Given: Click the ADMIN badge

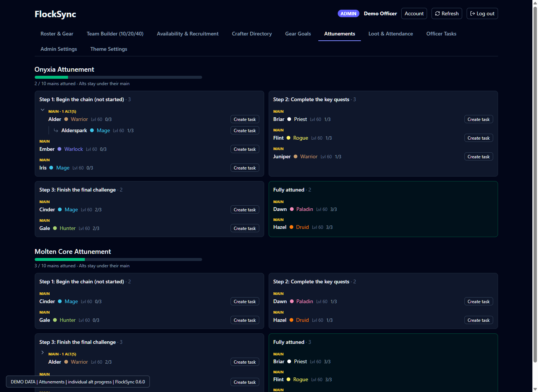Looking at the screenshot, I should [x=348, y=13].
